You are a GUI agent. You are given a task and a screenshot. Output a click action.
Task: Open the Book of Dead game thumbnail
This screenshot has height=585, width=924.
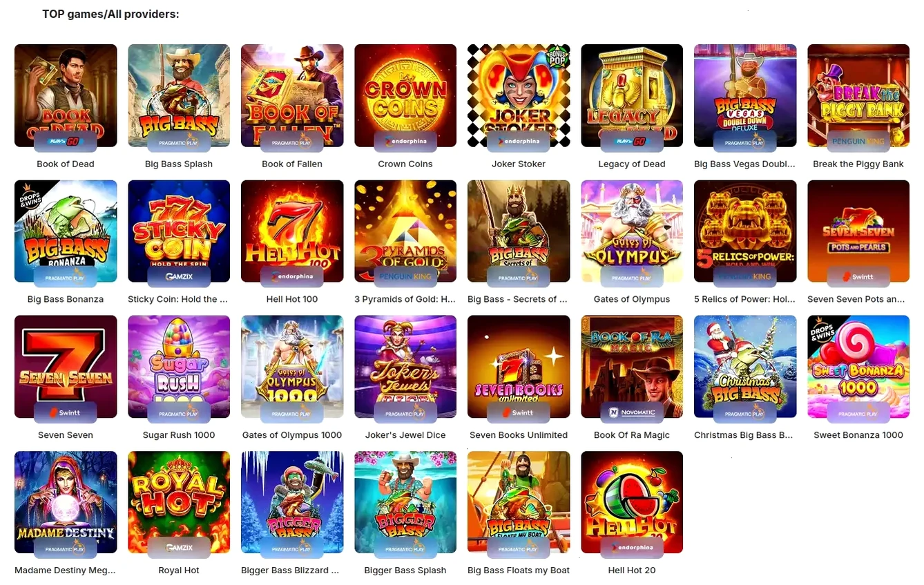click(x=66, y=96)
